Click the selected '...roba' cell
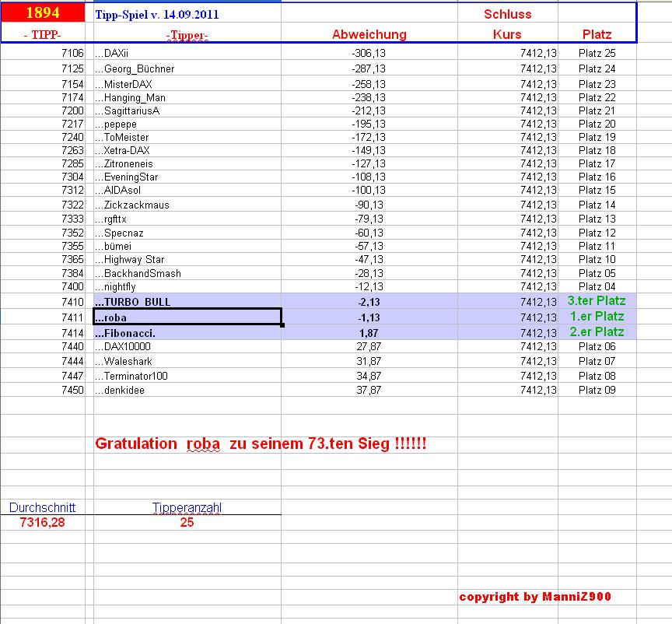The width and height of the screenshot is (672, 624). (187, 317)
